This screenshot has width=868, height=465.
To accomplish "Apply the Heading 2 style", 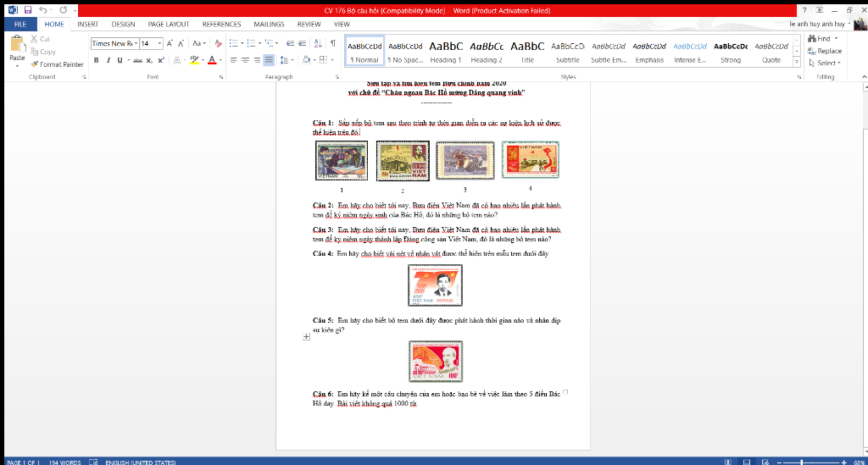I will click(x=487, y=52).
